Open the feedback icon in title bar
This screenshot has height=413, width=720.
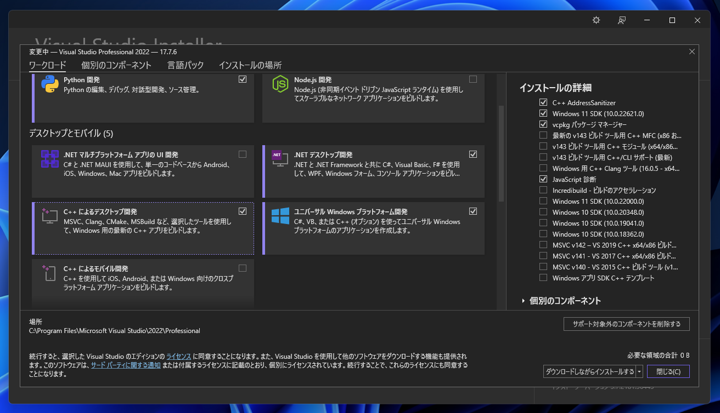[x=622, y=20]
